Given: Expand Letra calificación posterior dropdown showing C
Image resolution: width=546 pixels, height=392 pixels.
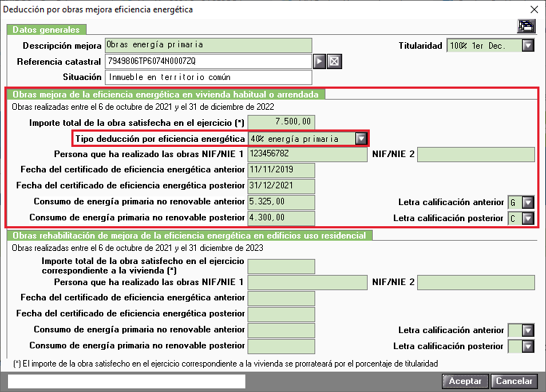Looking at the screenshot, I should pyautogui.click(x=528, y=218).
